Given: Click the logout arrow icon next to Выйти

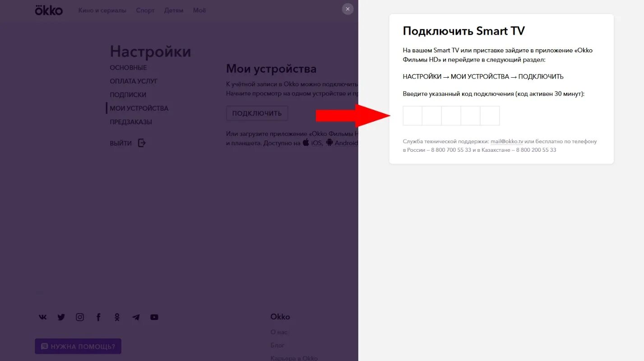Looking at the screenshot, I should coord(142,143).
